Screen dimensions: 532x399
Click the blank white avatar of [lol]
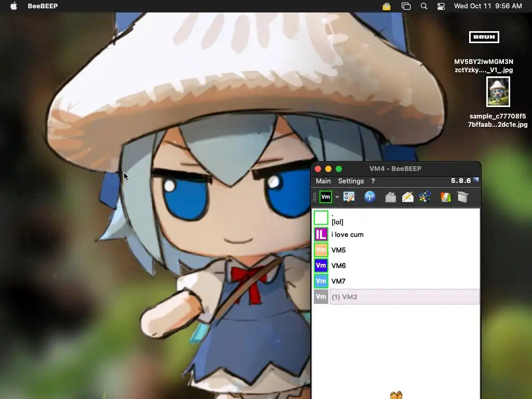click(x=321, y=218)
